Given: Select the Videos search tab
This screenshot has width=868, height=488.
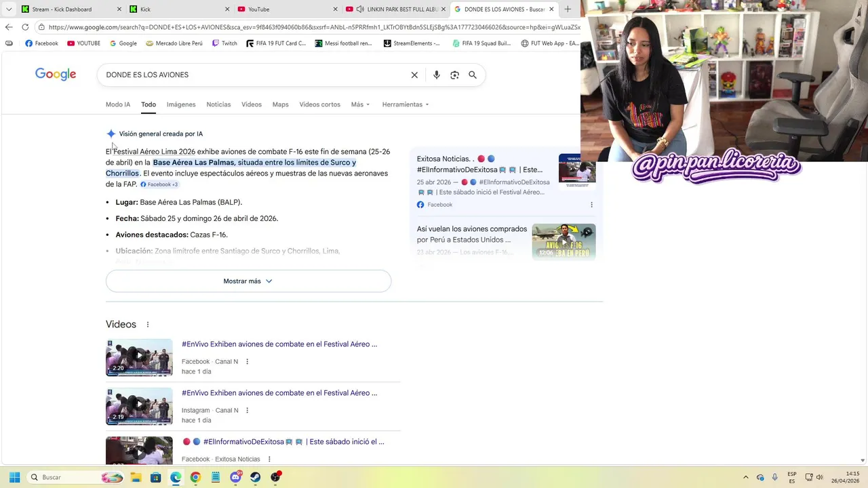Looking at the screenshot, I should tap(252, 104).
